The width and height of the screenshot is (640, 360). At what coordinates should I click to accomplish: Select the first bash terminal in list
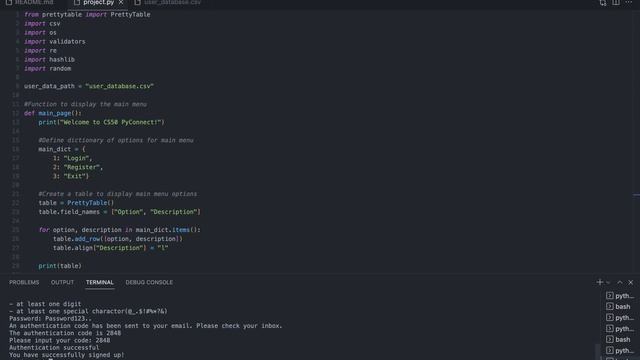[618, 307]
